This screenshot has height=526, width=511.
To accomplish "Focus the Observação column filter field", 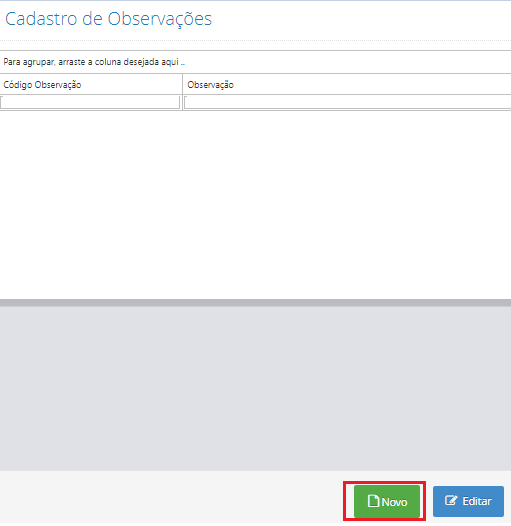I will click(348, 103).
